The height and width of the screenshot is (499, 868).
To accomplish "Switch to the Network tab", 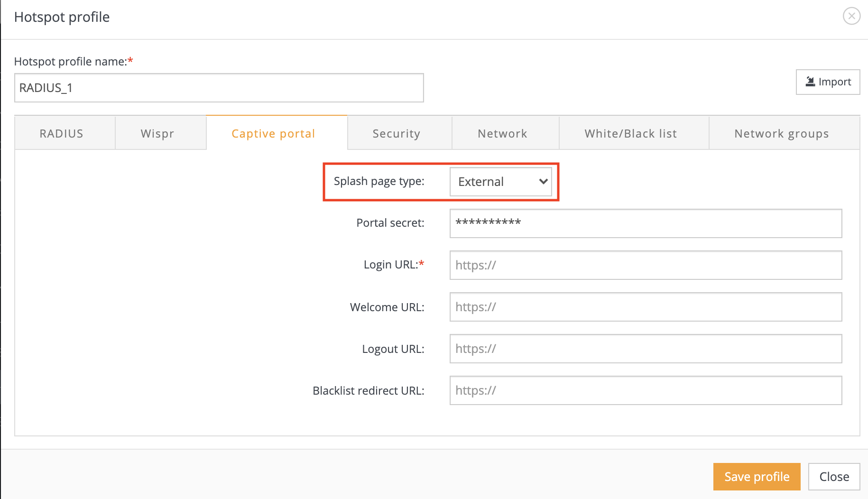I will click(502, 133).
